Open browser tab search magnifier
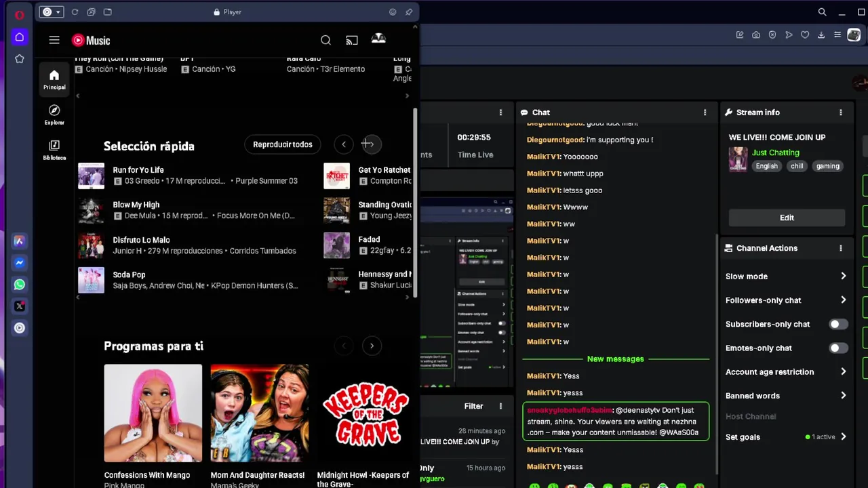Viewport: 868px width, 488px height. click(x=822, y=12)
